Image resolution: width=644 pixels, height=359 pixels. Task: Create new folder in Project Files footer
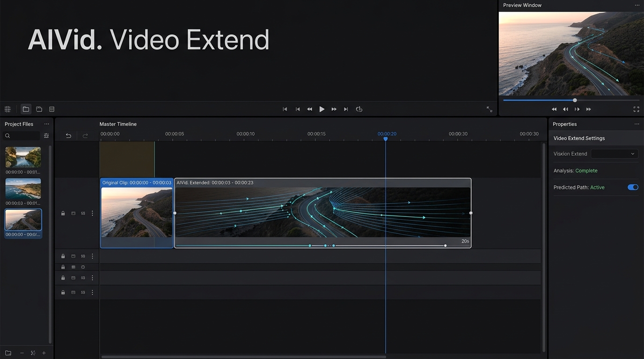8,353
